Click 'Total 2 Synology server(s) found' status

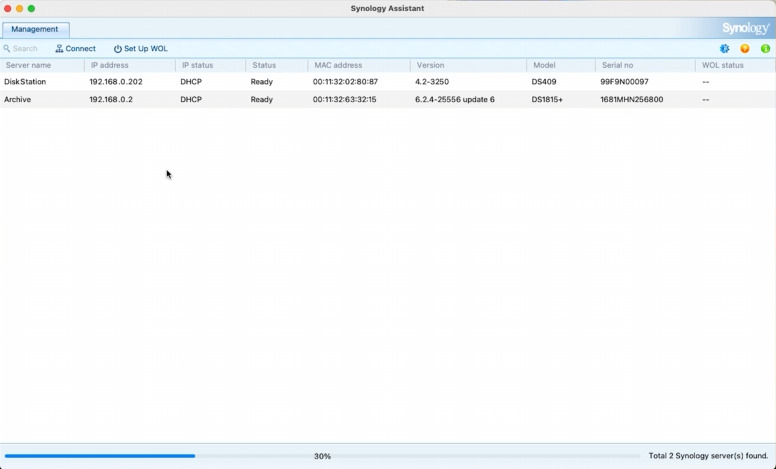[708, 456]
